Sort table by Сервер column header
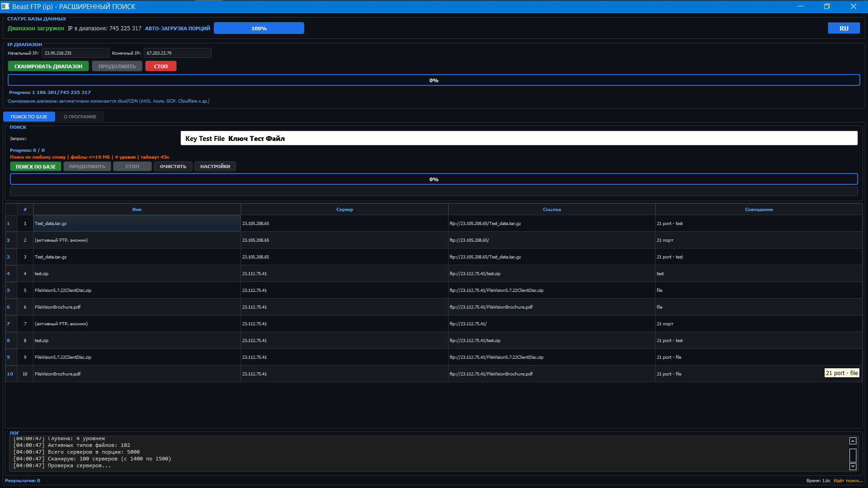The height and width of the screenshot is (488, 868). (x=344, y=209)
